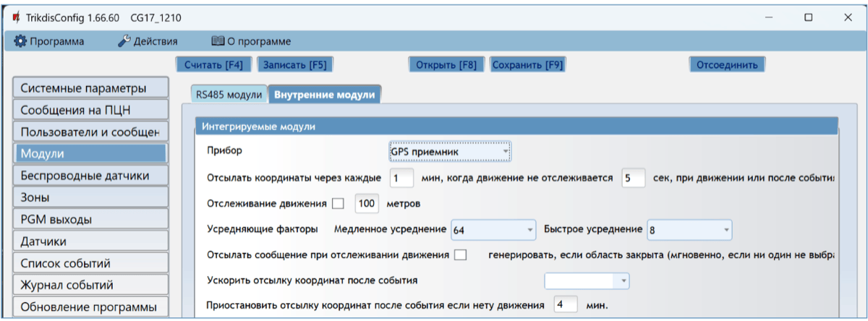Screen dimensions: 868x321
Task: Click the book icon beside О программе
Action: [217, 41]
